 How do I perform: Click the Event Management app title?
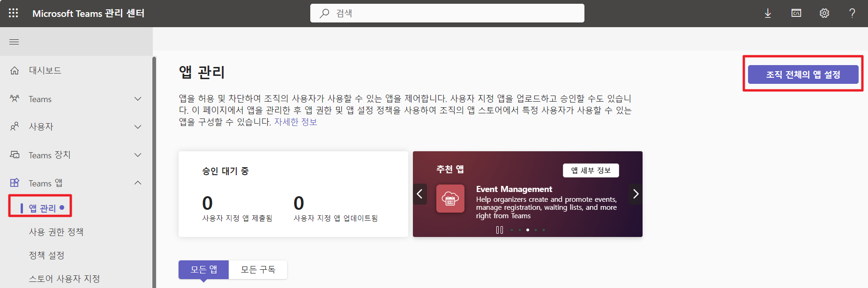[514, 189]
